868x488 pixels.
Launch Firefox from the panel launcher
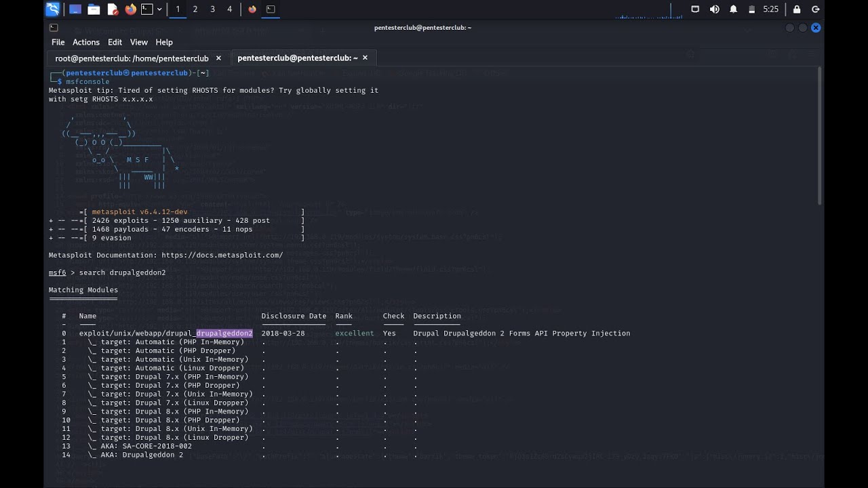pos(130,9)
